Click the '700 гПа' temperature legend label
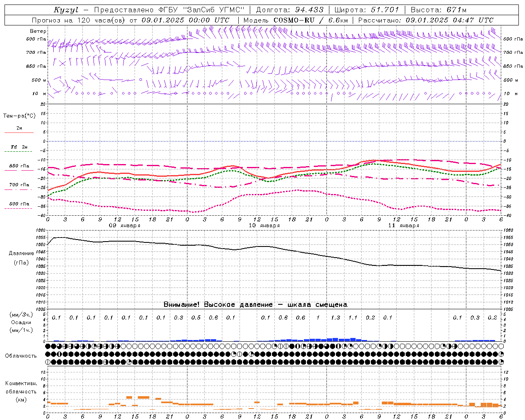This screenshot has width=525, height=420. 19,185
